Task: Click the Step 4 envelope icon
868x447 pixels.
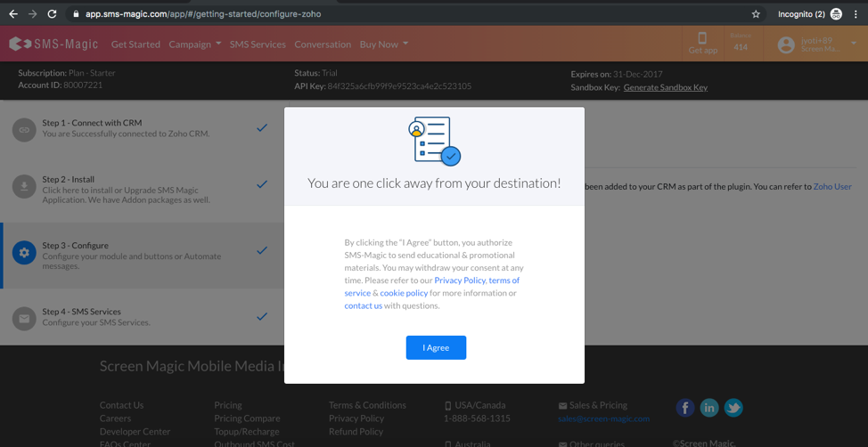Action: 24,319
